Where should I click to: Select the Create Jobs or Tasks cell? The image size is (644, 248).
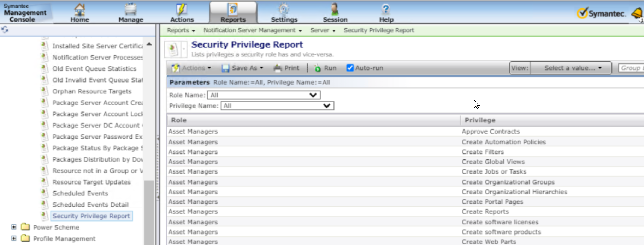coord(494,171)
